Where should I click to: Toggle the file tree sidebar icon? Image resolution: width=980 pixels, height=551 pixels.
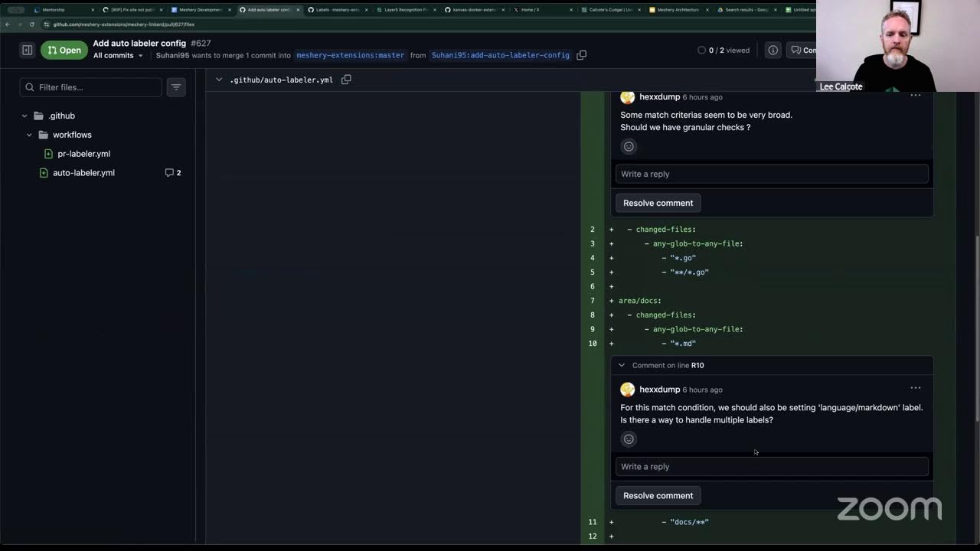(28, 51)
